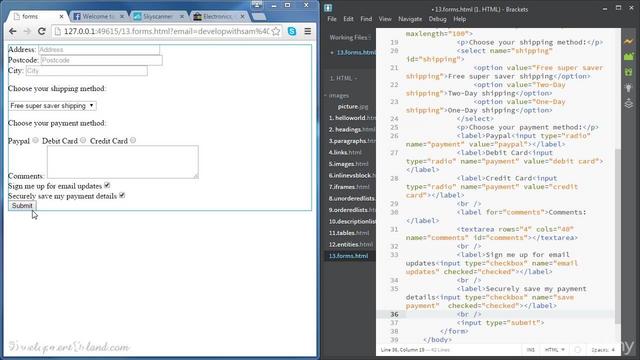
Task: Click Chrome address bar URL
Action: click(x=167, y=31)
